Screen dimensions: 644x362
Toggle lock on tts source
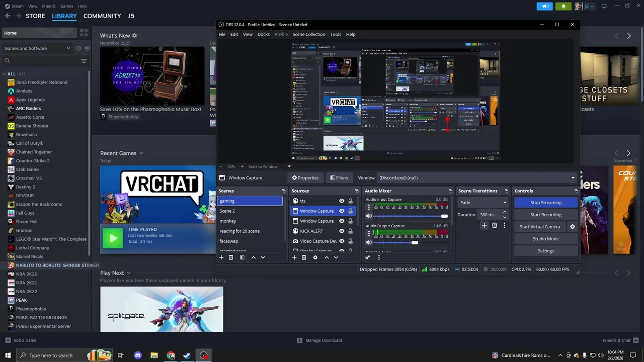pos(350,201)
